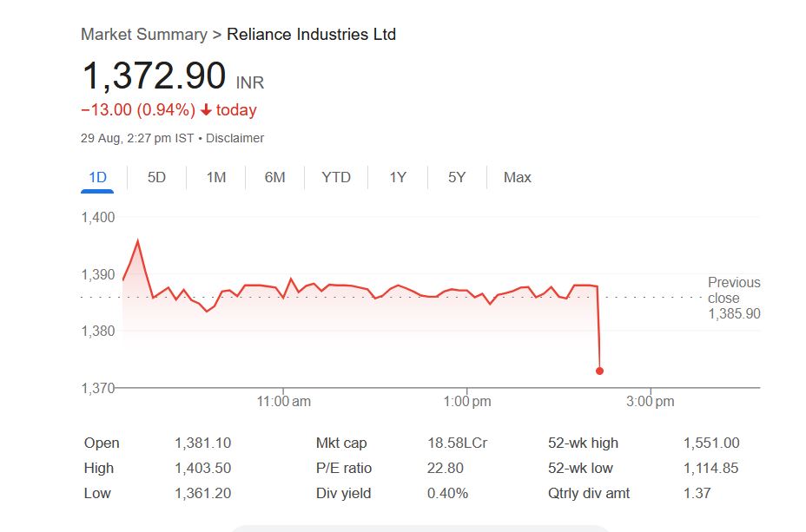Switch to the 5D chart range

click(156, 177)
